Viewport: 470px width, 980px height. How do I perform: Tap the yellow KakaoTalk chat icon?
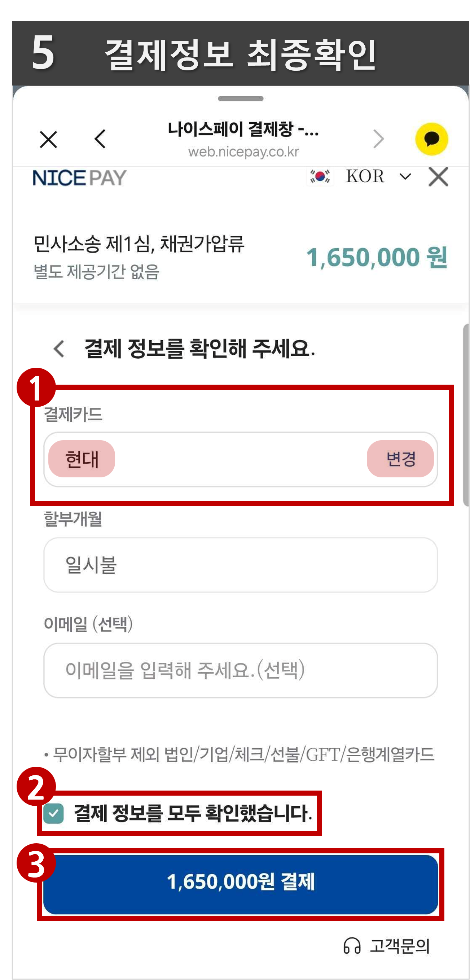click(431, 139)
